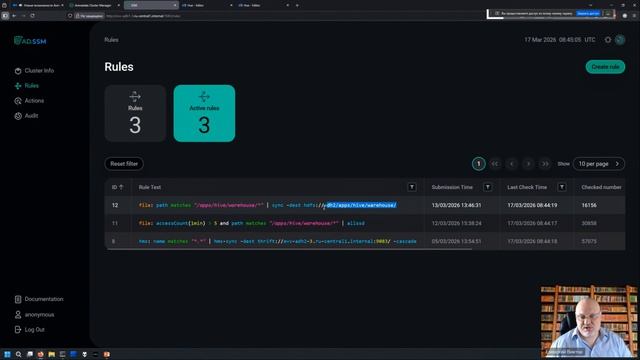Open File Explorer from the taskbar
Viewport: 640px width, 360px height.
[51, 354]
